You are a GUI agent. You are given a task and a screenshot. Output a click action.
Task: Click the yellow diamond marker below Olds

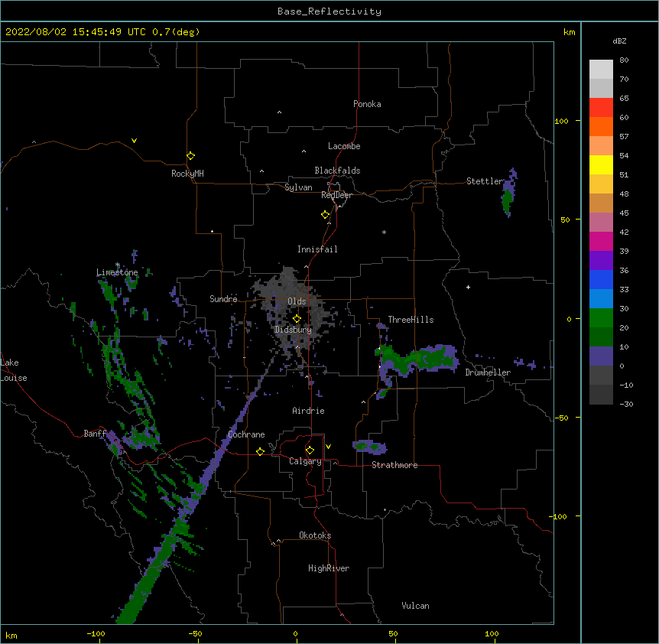tap(297, 319)
